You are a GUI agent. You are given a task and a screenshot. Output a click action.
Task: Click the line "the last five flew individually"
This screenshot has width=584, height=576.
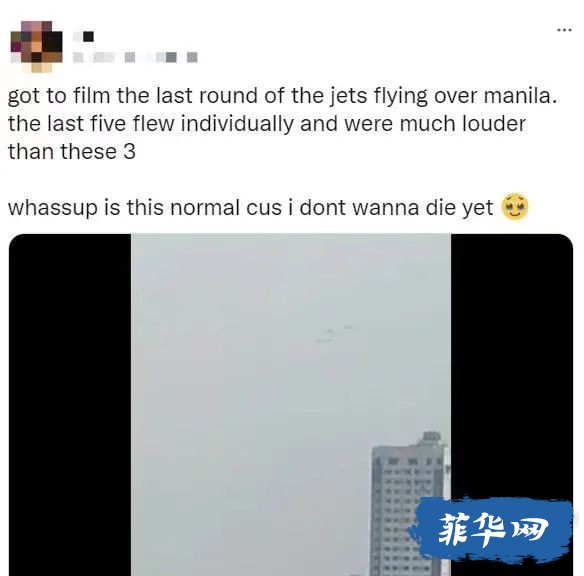pos(267,124)
